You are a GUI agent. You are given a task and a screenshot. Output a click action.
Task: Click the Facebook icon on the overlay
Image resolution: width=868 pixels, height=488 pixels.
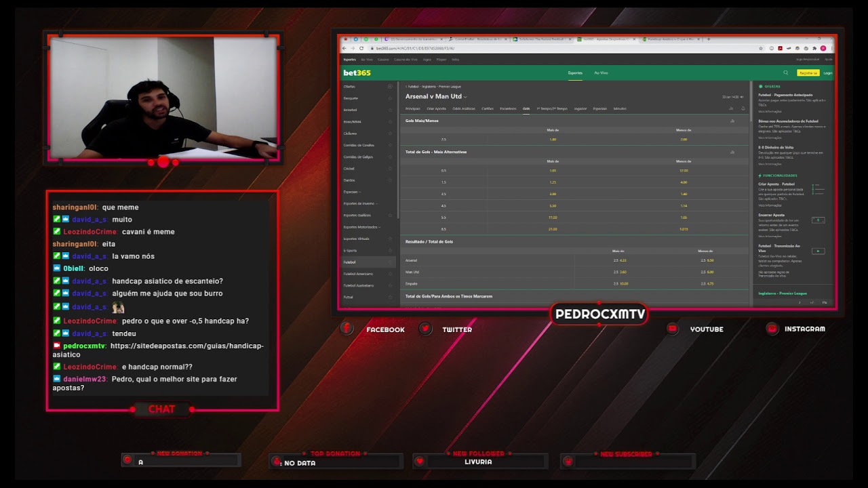[347, 329]
